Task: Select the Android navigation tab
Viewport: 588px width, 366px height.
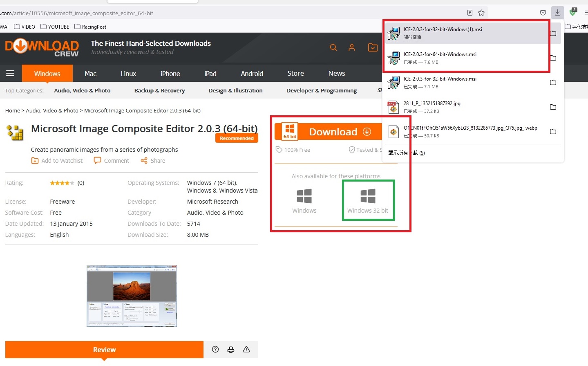Action: pos(252,73)
